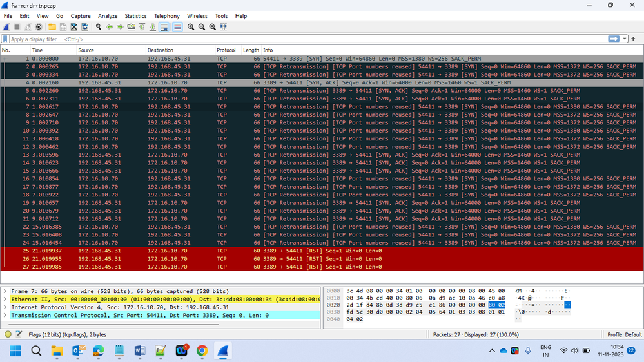
Task: Open the Edit menu
Action: coord(24,16)
